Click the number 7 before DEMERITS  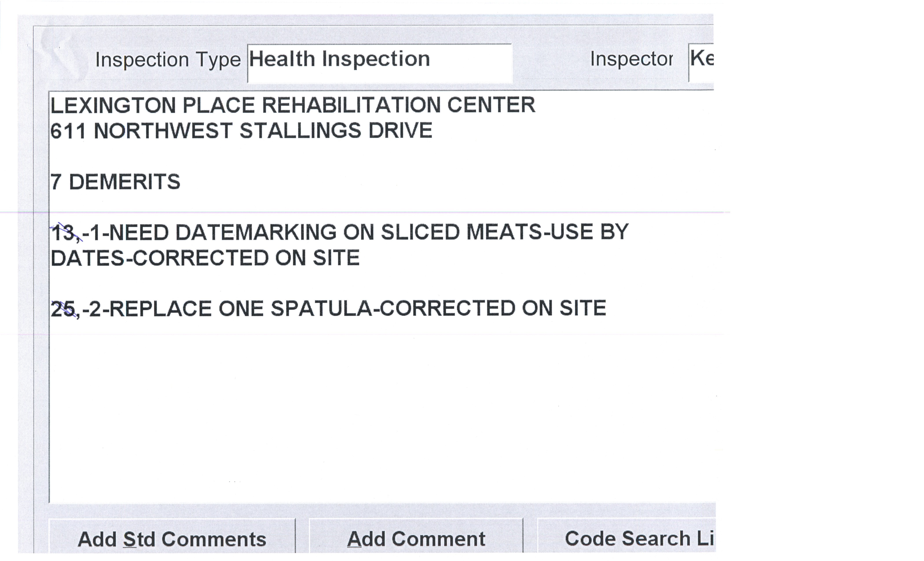55,182
